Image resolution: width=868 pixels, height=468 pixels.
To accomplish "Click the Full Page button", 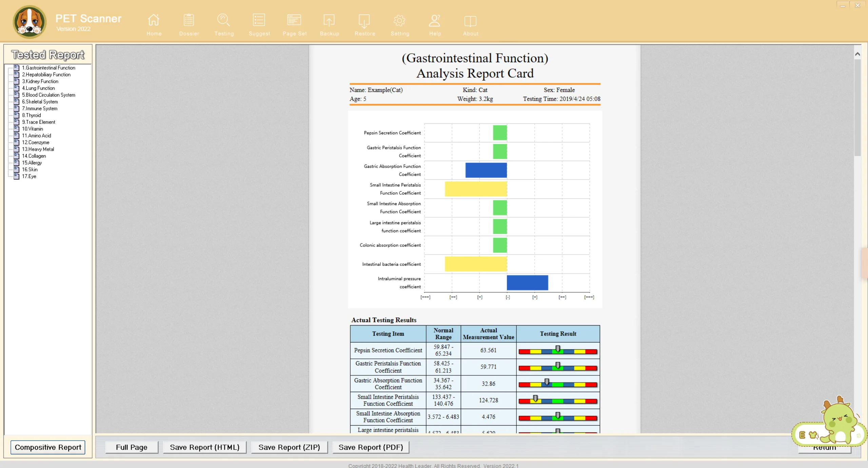I will [132, 447].
